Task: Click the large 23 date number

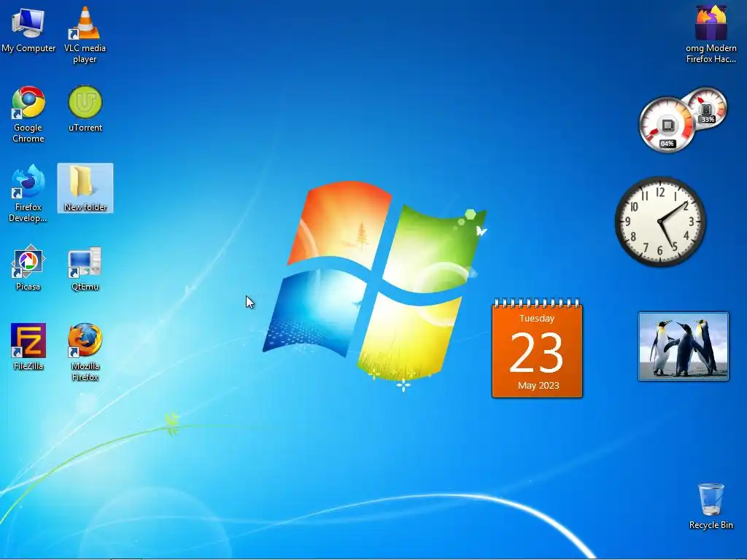Action: click(x=536, y=352)
